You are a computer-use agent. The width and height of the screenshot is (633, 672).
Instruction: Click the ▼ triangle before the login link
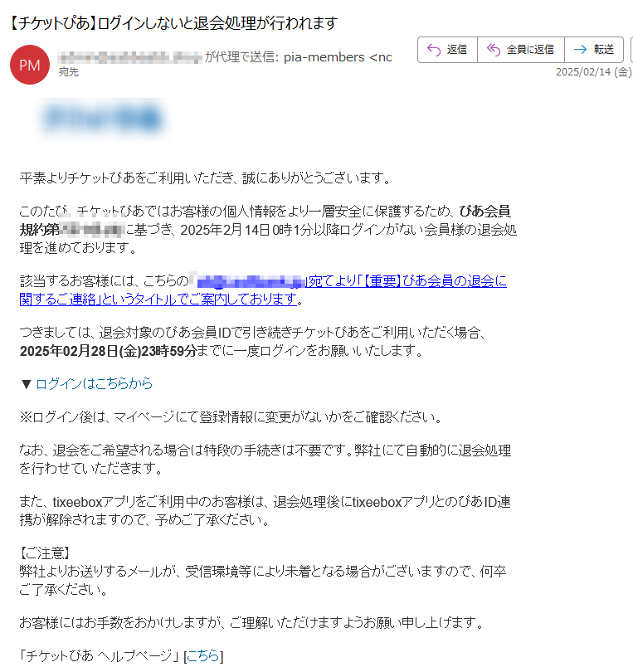click(27, 384)
